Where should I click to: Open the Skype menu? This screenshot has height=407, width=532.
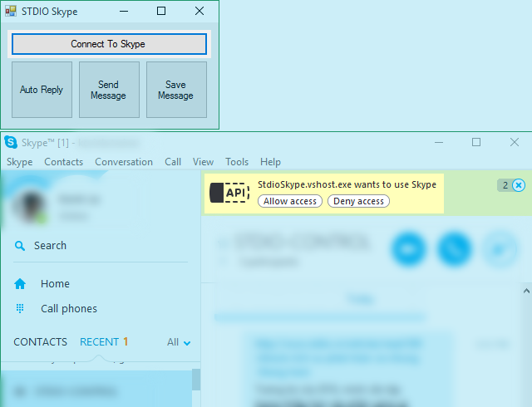(x=20, y=162)
